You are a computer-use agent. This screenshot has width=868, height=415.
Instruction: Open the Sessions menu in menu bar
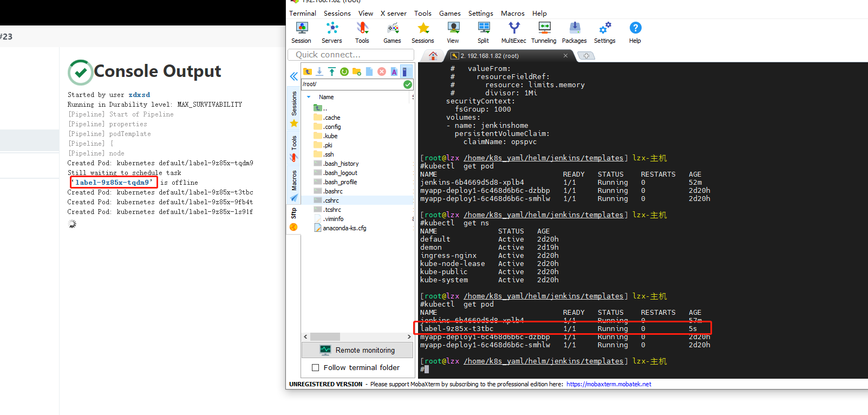(x=337, y=14)
